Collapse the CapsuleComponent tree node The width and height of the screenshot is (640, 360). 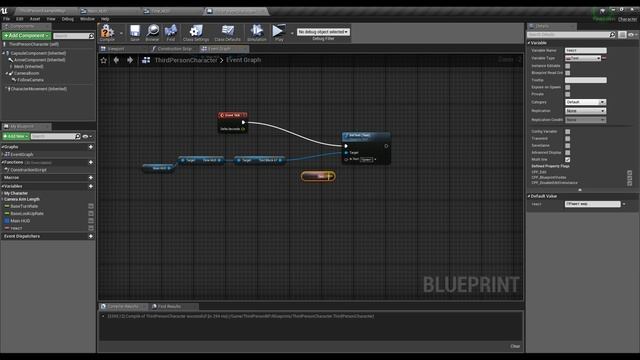coord(4,53)
